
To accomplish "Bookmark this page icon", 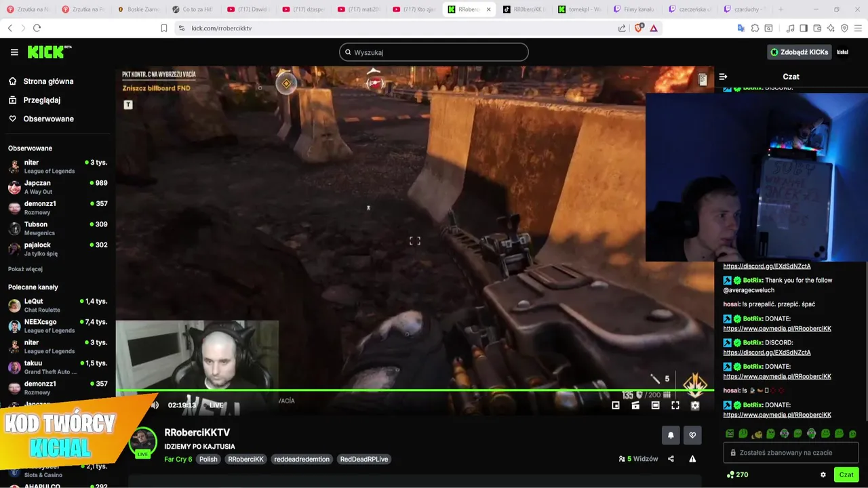I will click(x=164, y=28).
